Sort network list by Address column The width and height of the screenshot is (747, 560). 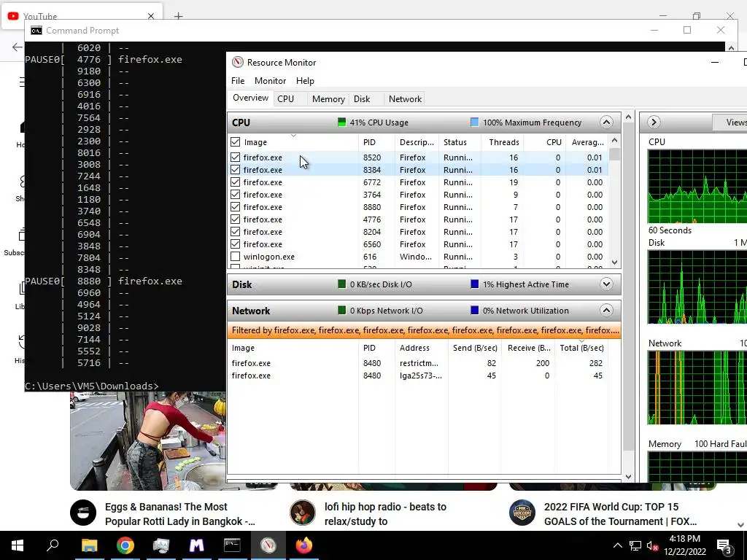422,348
